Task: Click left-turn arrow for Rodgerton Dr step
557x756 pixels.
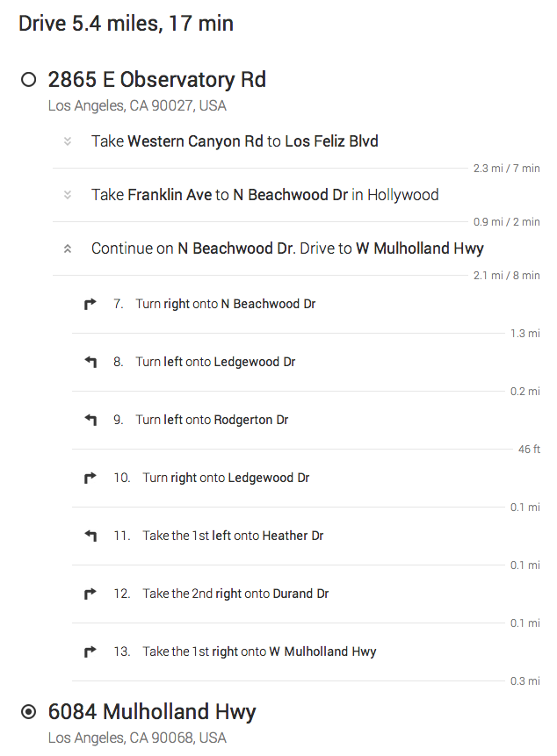Action: [90, 420]
